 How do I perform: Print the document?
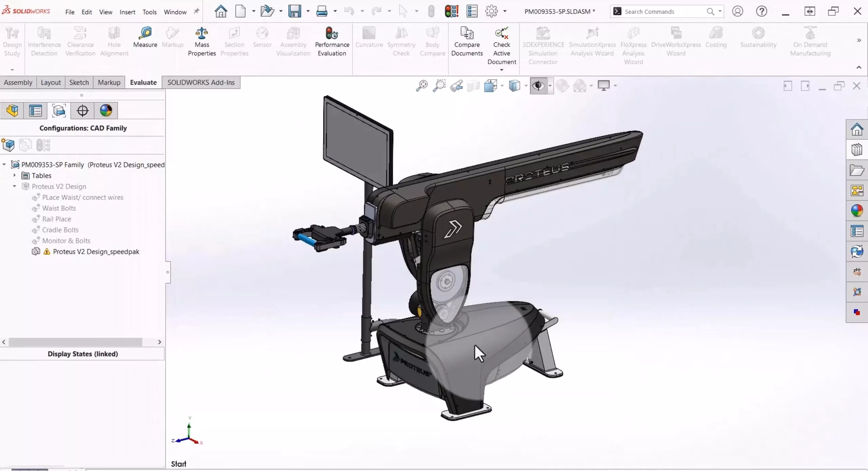[x=321, y=11]
